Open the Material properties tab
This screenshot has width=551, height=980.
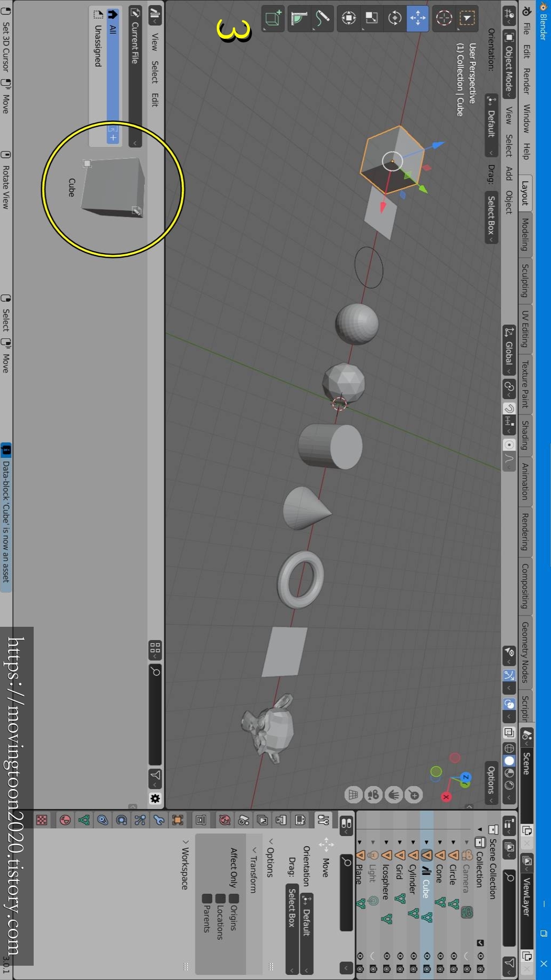click(x=65, y=820)
